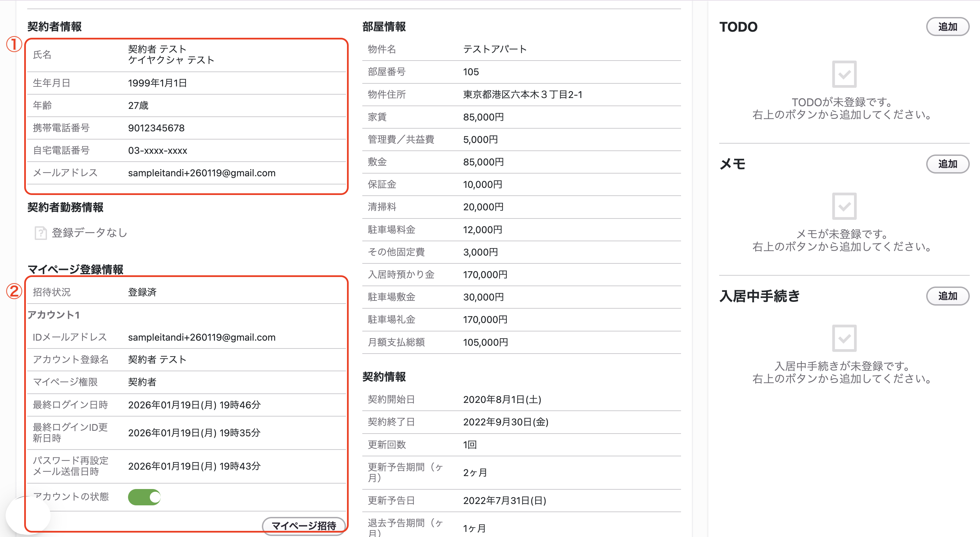Click the 保証金 value 10,000円
Viewport: 980px width, 537px height.
pos(483,184)
